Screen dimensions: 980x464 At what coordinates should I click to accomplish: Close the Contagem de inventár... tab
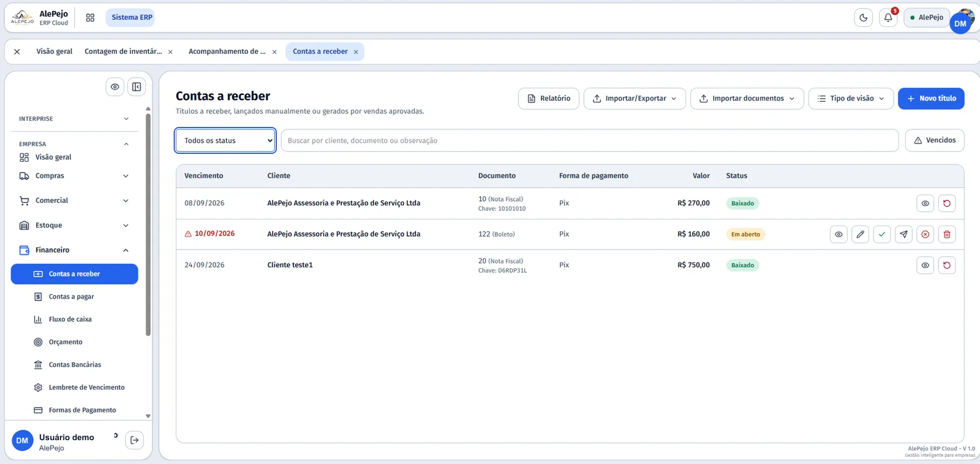tap(170, 52)
